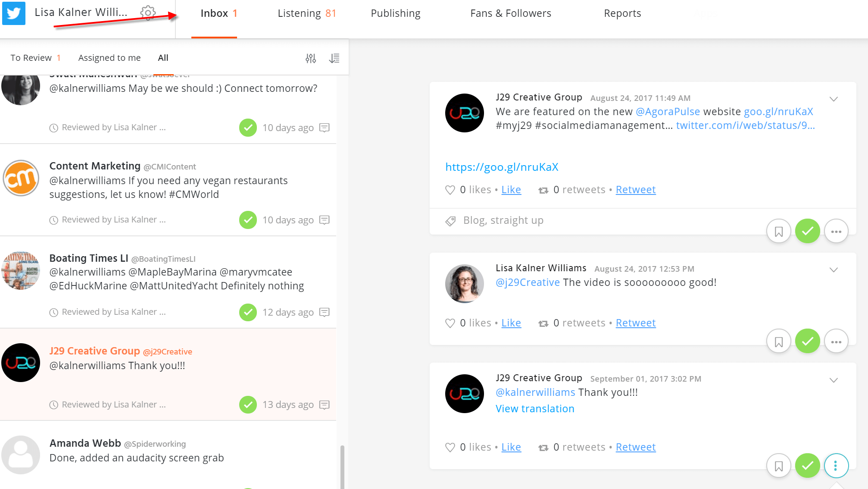
Task: Open settings gear next to Lisa Kalner Willi...
Action: tap(148, 13)
